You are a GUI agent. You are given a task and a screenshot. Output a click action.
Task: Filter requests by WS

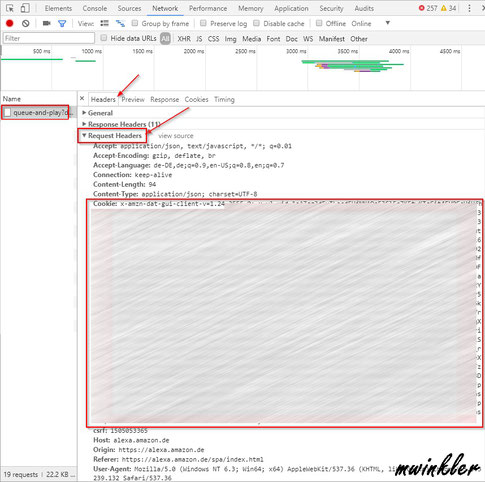(x=308, y=39)
